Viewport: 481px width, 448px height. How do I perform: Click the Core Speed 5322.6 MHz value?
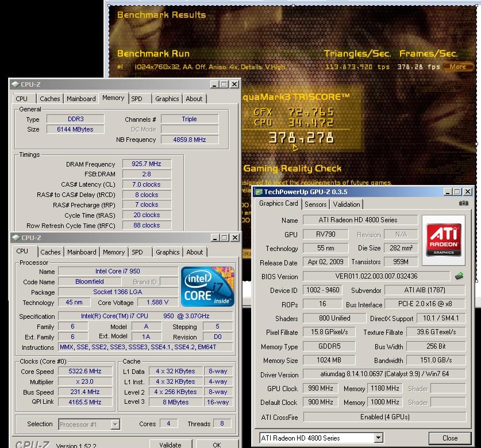coord(85,372)
